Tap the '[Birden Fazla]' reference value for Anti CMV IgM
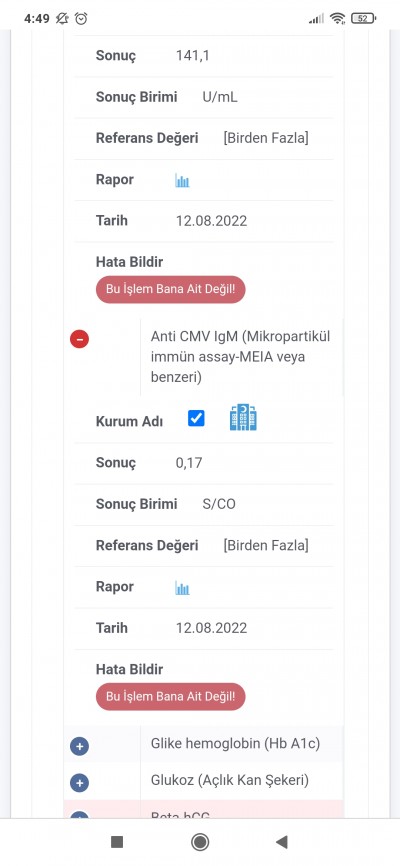This screenshot has height=866, width=400. [266, 545]
